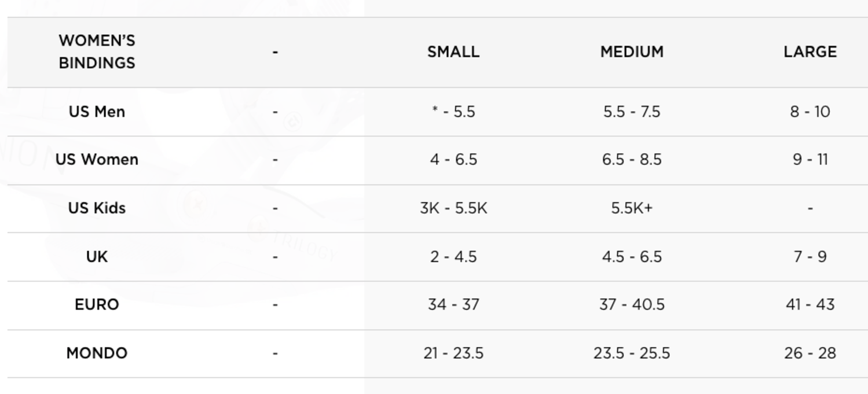
Task: Click the US Kids small value 3K - 5.5K
Action: (x=453, y=208)
